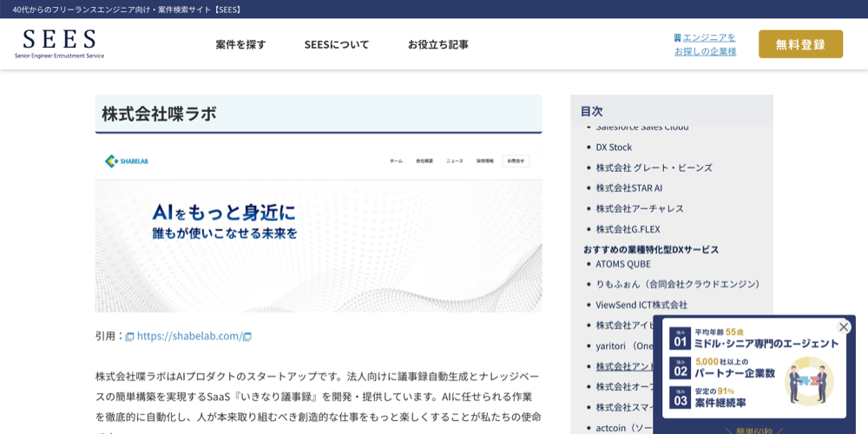
Task: Jump to 株式会社アーチャレス in 目次
Action: [x=640, y=208]
